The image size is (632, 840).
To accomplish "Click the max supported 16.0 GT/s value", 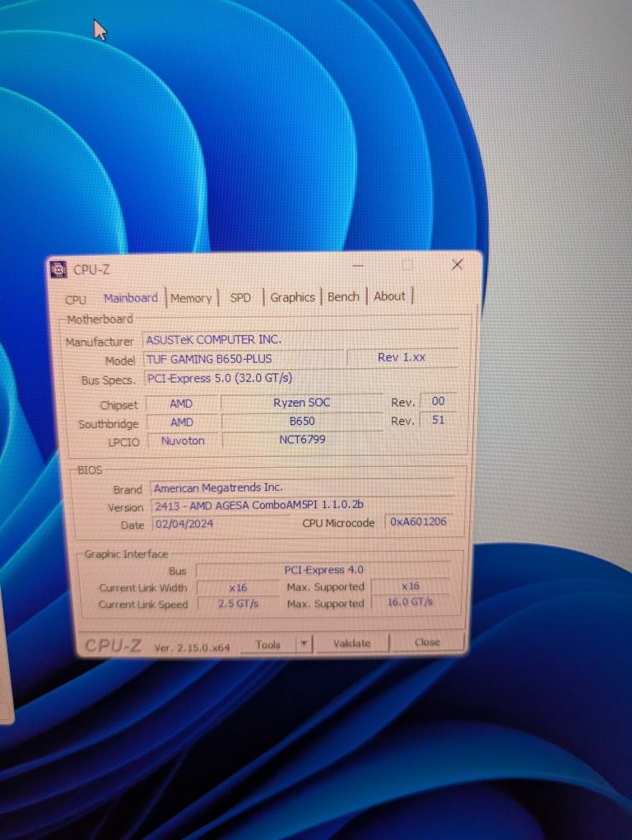I will point(410,602).
